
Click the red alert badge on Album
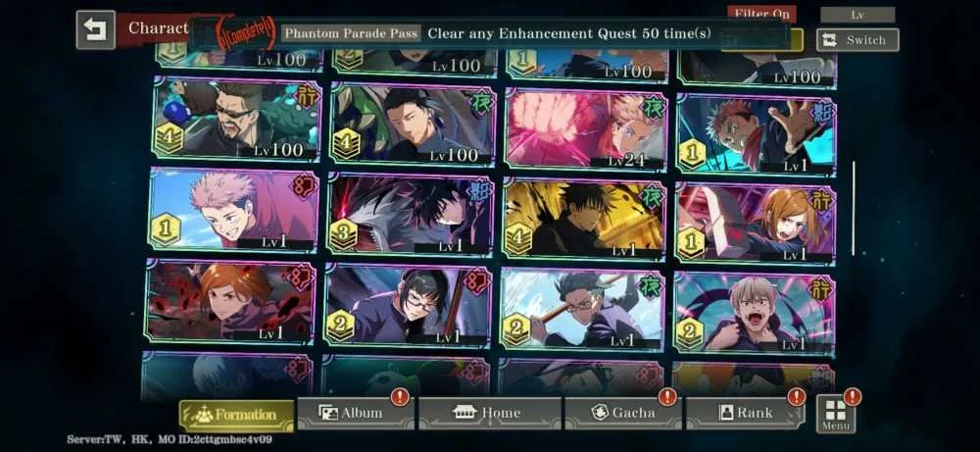pyautogui.click(x=400, y=396)
